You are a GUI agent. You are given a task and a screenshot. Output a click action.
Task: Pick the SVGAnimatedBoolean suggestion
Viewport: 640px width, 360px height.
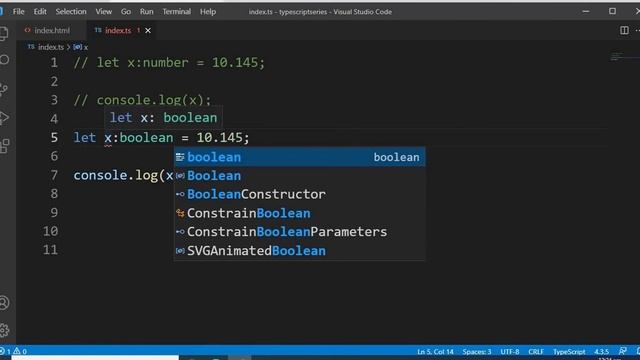(300, 251)
